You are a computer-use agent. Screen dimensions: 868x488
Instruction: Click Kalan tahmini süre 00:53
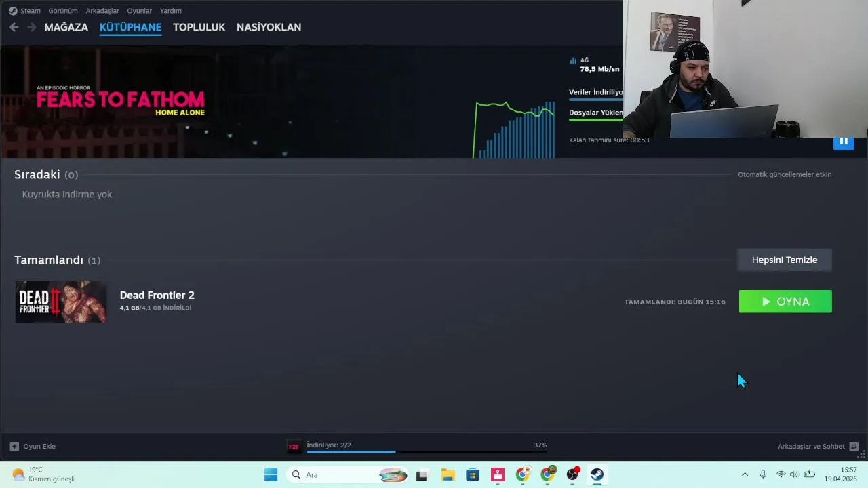(609, 140)
